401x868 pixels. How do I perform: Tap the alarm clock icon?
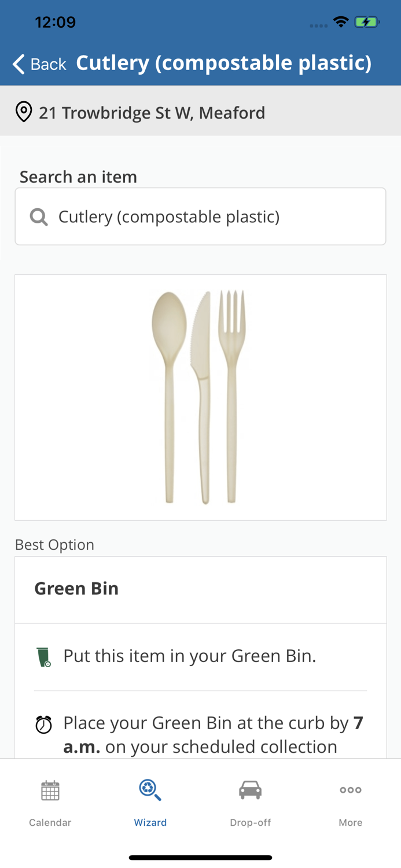[44, 724]
